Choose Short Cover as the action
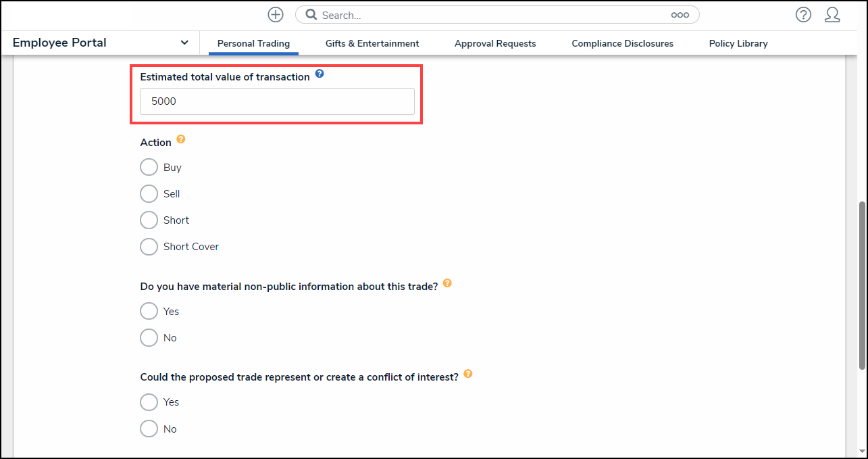The image size is (868, 459). (149, 247)
